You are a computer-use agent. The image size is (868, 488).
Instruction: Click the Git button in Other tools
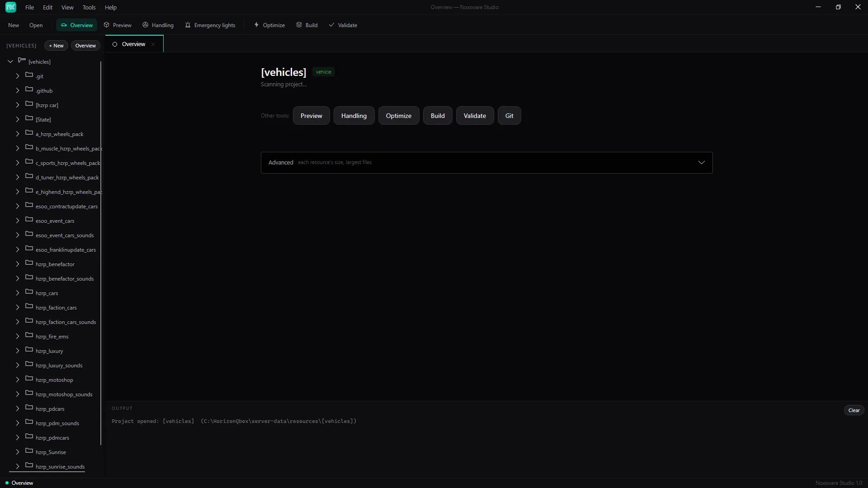point(509,116)
